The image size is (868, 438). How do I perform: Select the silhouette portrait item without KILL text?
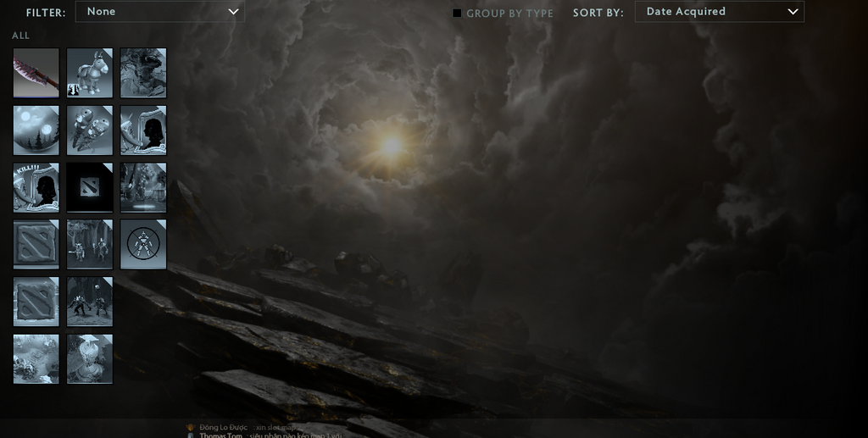pyautogui.click(x=143, y=130)
